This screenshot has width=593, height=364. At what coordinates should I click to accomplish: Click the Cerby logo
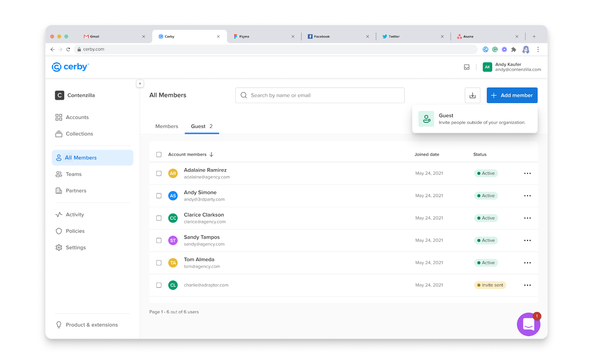pyautogui.click(x=70, y=67)
